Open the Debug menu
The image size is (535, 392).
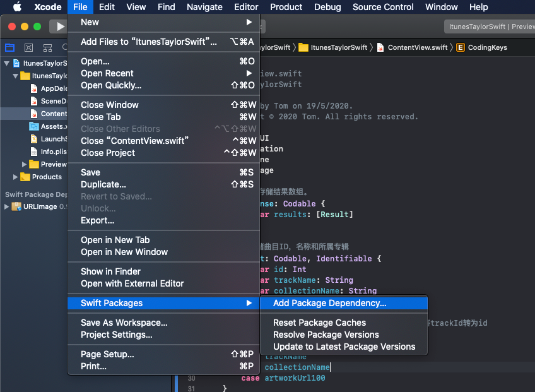point(327,7)
